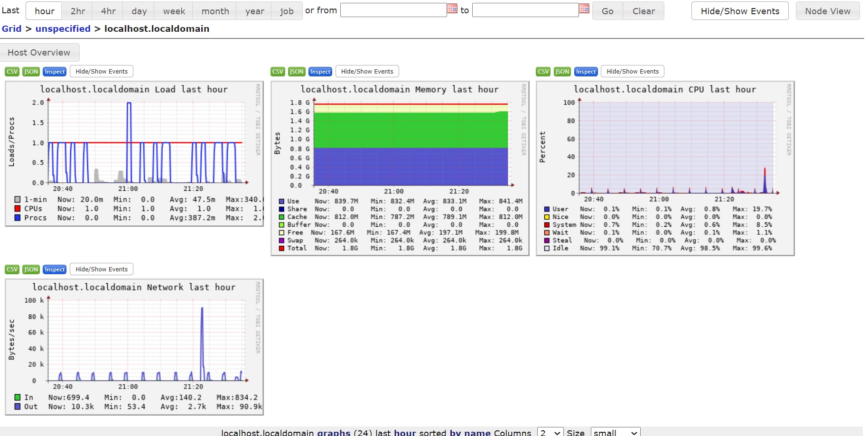
Task: Toggle Hide/Show Events for the Memory graph
Action: (367, 72)
